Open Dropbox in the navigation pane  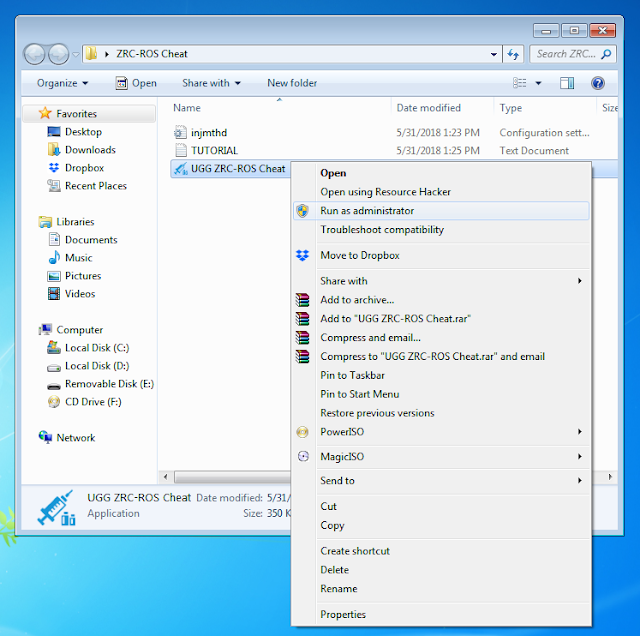84,168
